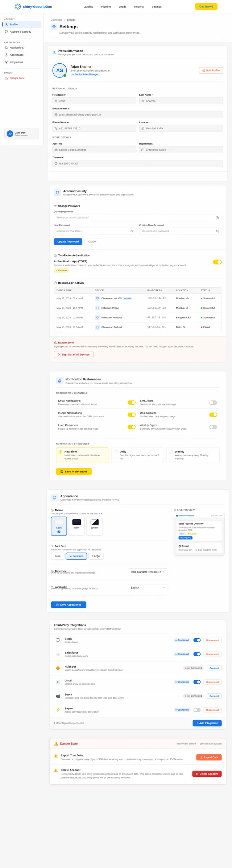Click the Slack integration icon
The image size is (232, 868).
(x=58, y=640)
